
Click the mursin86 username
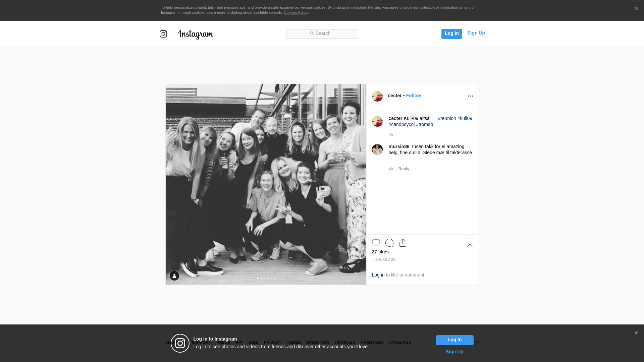click(399, 147)
